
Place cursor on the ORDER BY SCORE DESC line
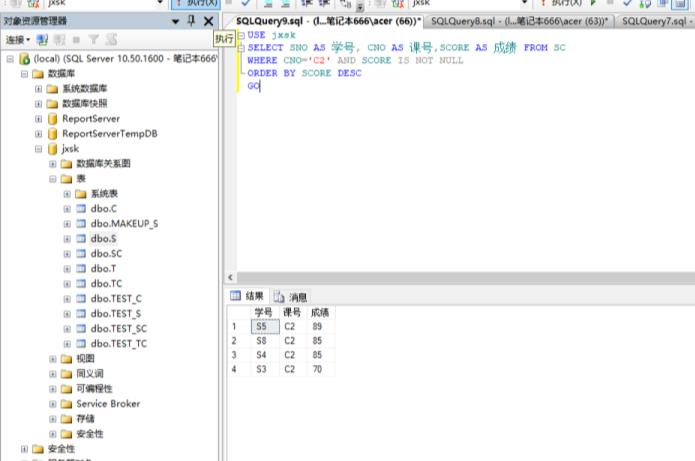click(305, 73)
